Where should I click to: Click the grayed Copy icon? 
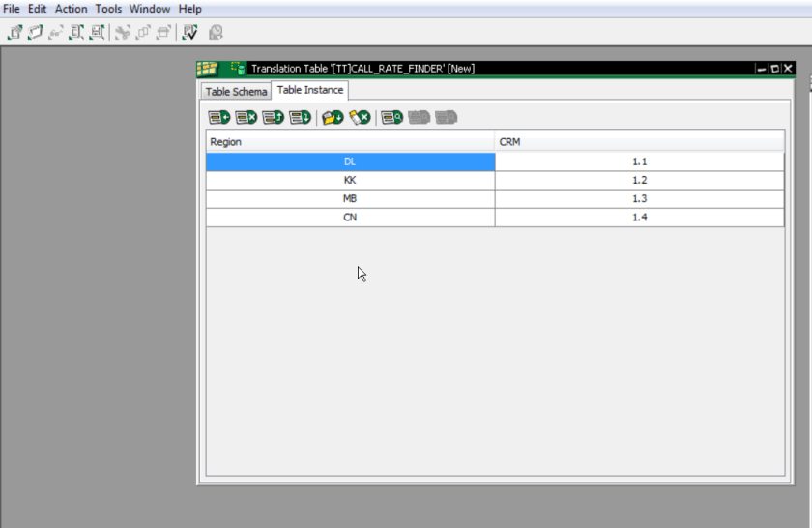143,33
